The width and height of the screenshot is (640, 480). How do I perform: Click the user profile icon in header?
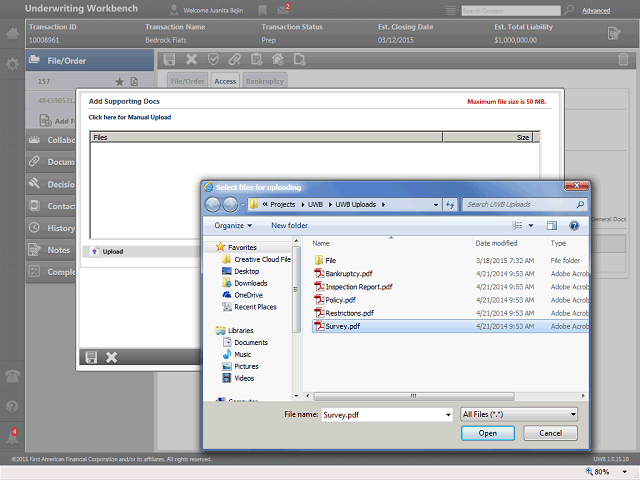[x=174, y=10]
